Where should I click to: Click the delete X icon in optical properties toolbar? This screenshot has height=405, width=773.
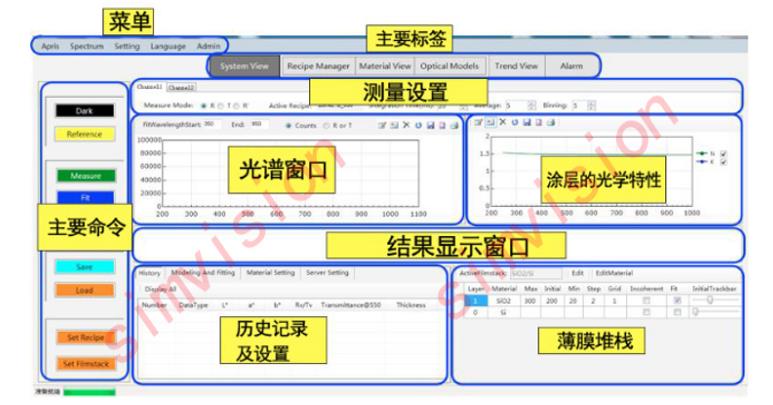pyautogui.click(x=503, y=122)
